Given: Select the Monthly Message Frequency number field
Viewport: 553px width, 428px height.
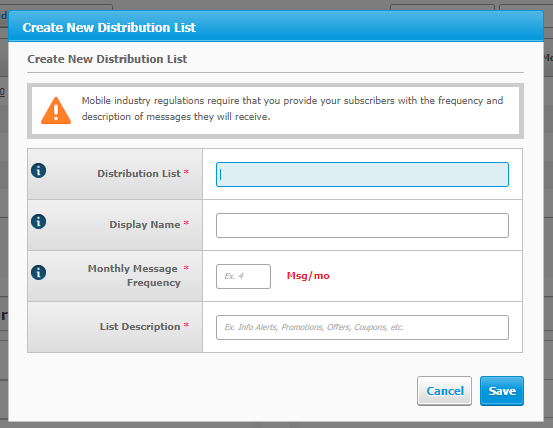Looking at the screenshot, I should tap(243, 276).
